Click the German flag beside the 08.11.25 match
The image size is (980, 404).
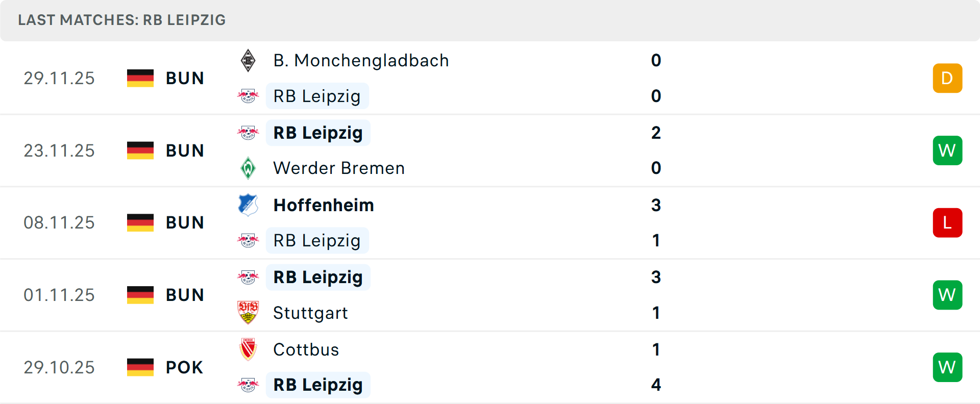click(140, 222)
